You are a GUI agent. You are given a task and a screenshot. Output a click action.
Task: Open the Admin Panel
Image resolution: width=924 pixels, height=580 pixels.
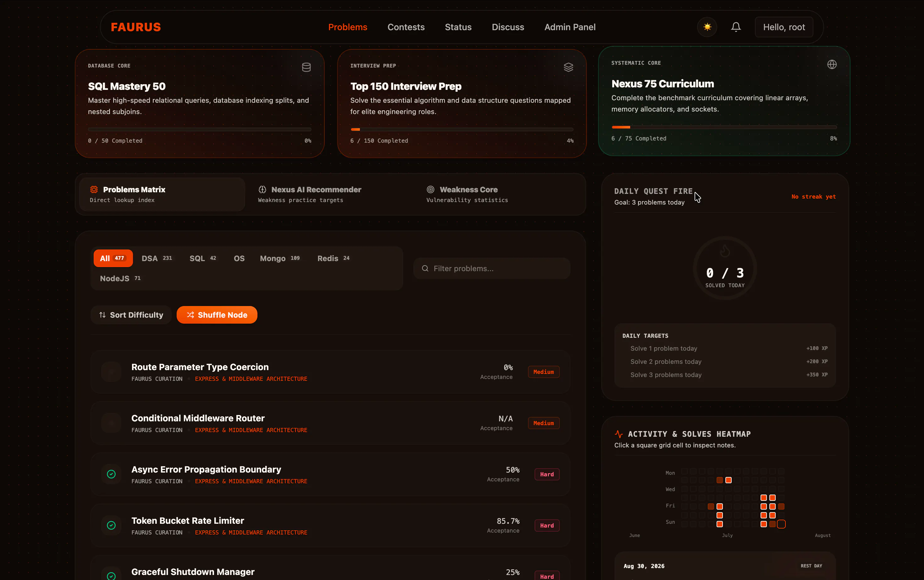coord(570,27)
